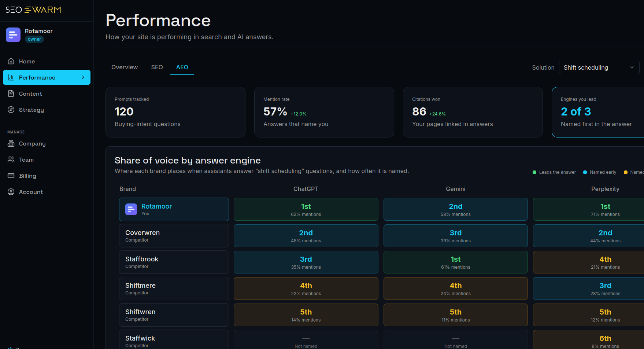This screenshot has width=644, height=349.
Task: Click the Strategy compass icon
Action: [x=11, y=110]
